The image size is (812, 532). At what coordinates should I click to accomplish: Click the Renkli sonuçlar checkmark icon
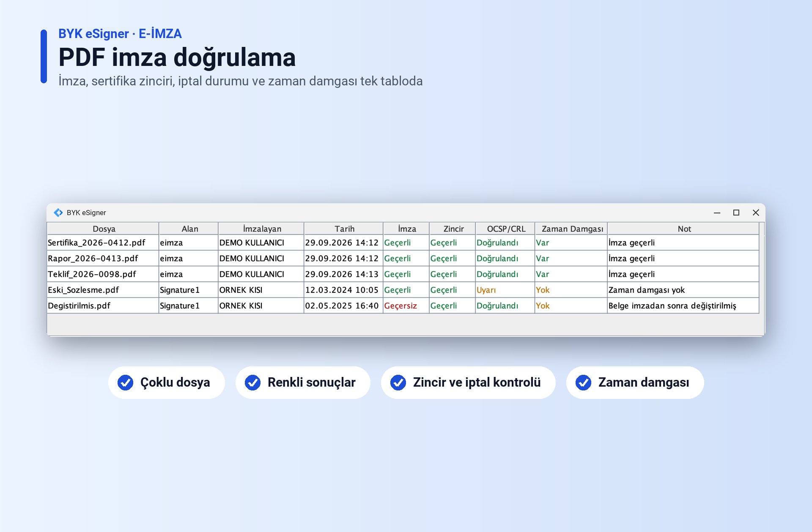(252, 382)
